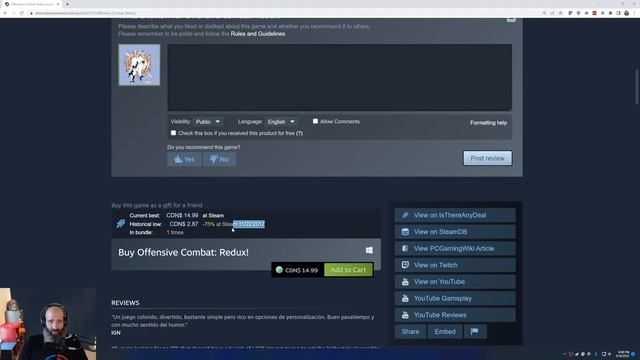Click the page vertical scrollbar
The height and width of the screenshot is (360, 640).
click(636, 87)
